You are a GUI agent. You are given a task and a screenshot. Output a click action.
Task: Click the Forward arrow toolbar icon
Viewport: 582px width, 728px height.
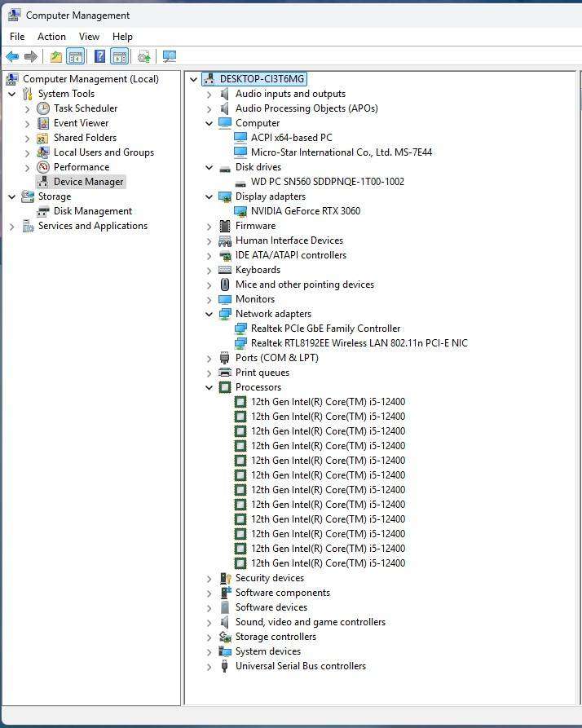31,56
